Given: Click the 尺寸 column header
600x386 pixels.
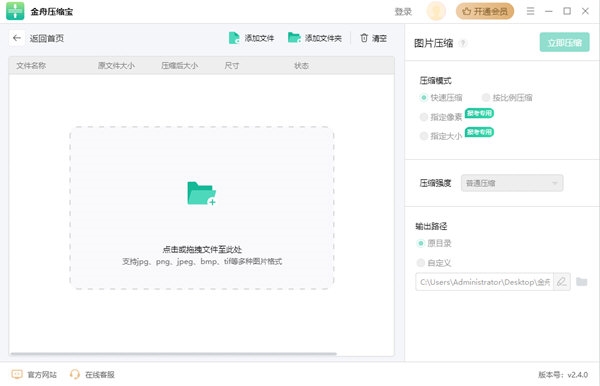Looking at the screenshot, I should pos(232,65).
